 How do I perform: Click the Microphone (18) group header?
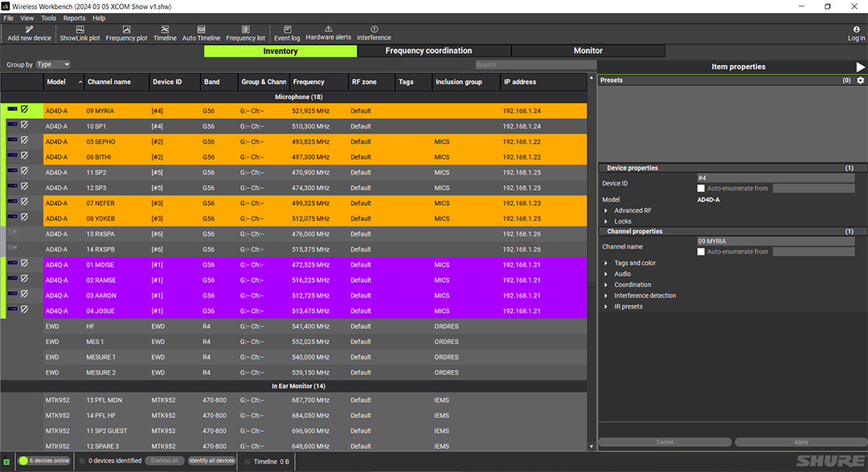pos(293,97)
